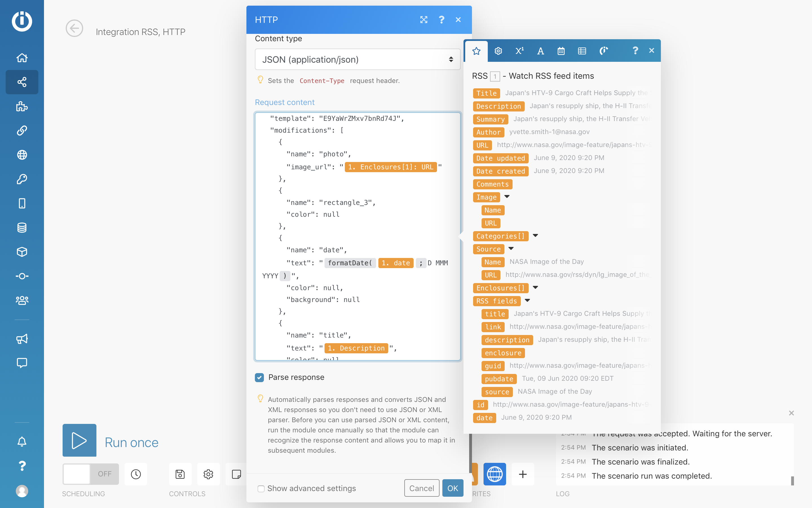Image resolution: width=812 pixels, height=508 pixels.
Task: Expand the Enclosures[] arrow
Action: point(535,287)
